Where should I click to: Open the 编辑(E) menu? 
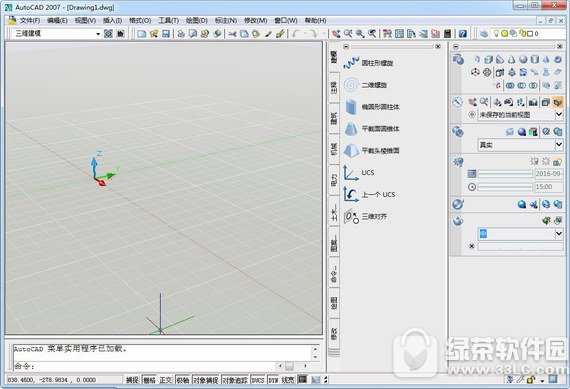pos(57,21)
